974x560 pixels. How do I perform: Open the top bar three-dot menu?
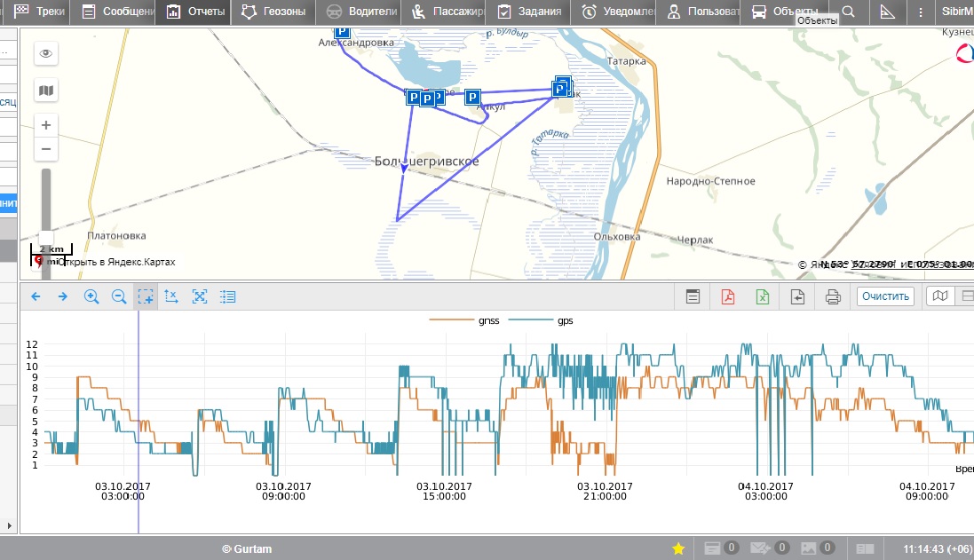click(x=921, y=12)
